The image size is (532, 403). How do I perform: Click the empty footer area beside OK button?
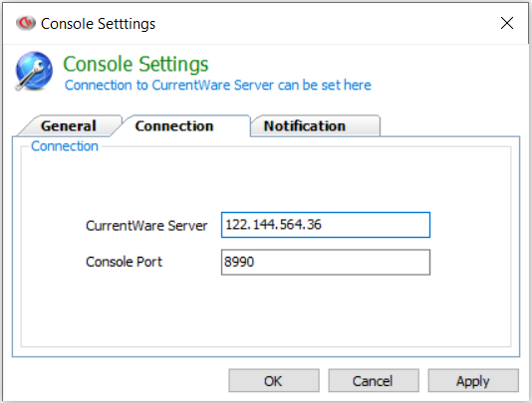(119, 381)
